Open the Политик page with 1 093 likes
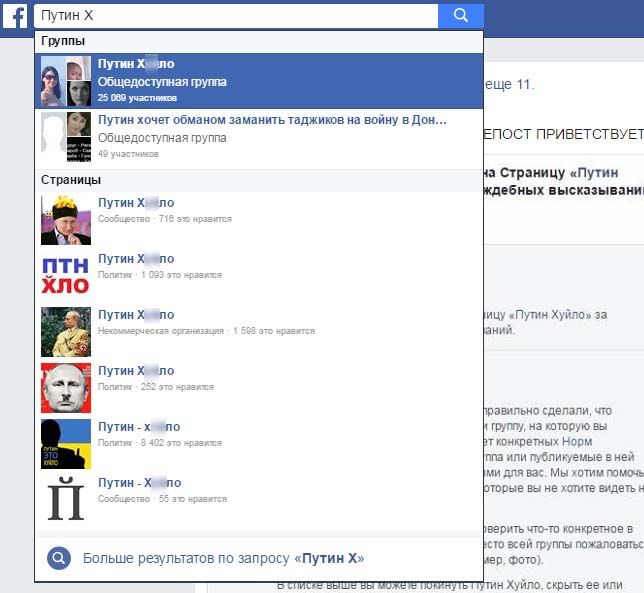The height and width of the screenshot is (593, 644). [259, 276]
